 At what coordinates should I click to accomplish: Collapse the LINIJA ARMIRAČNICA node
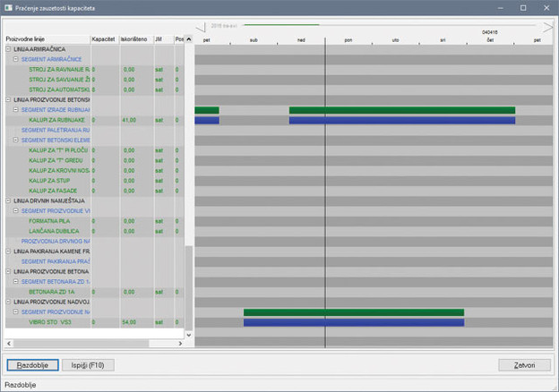9,48
